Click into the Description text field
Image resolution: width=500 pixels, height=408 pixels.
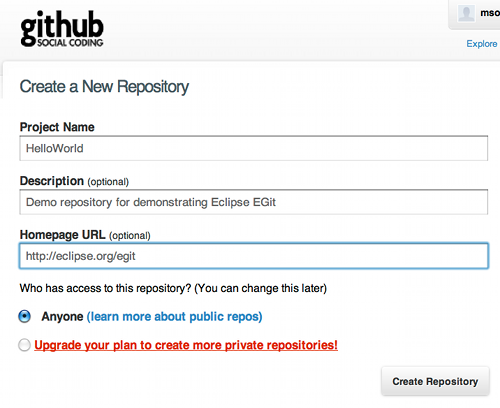pyautogui.click(x=254, y=202)
